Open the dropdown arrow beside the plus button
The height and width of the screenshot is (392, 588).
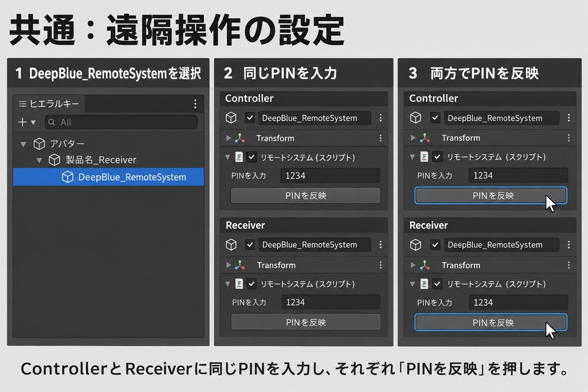[x=33, y=122]
